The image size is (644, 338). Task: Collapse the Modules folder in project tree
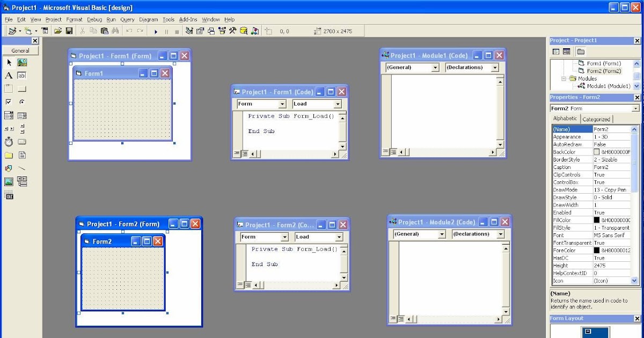click(x=564, y=78)
